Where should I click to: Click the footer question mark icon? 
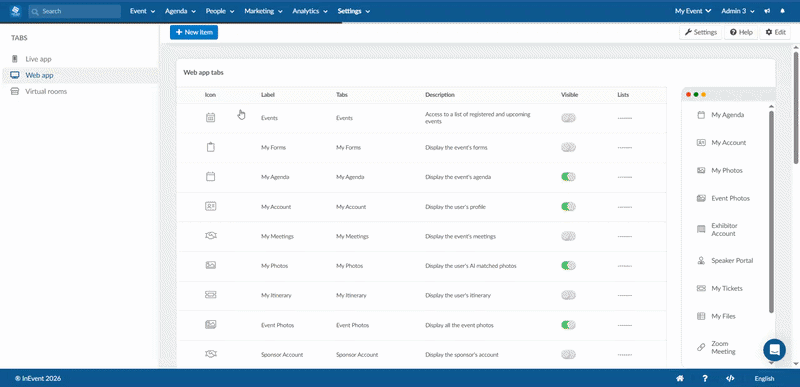[705, 378]
